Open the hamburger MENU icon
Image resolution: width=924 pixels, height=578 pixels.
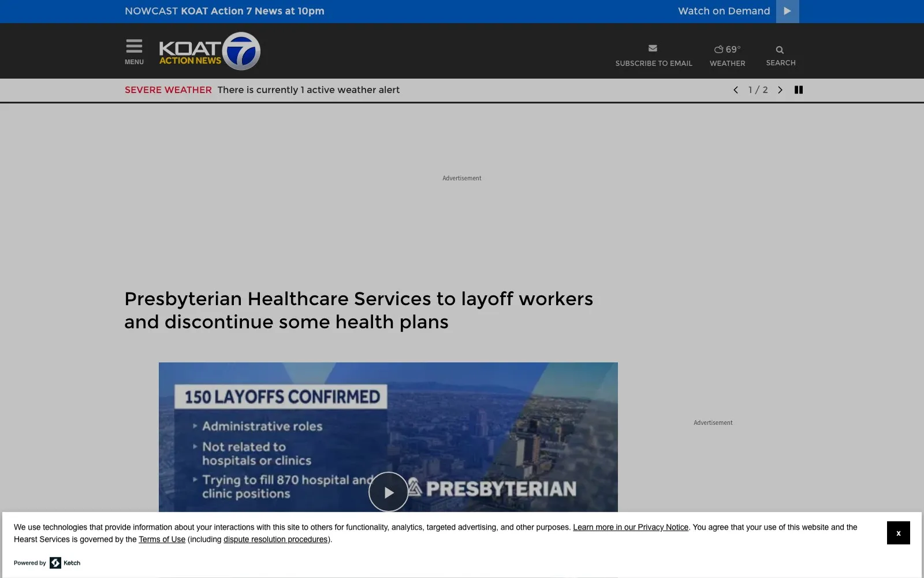[x=134, y=46]
